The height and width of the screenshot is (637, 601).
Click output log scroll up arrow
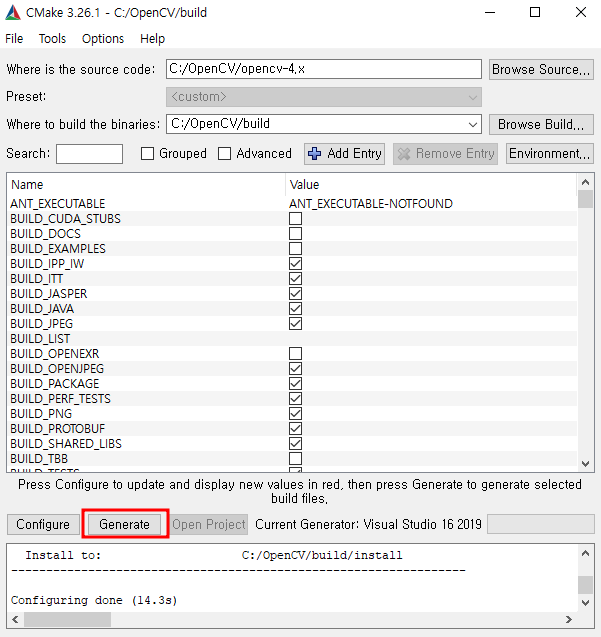[586, 553]
